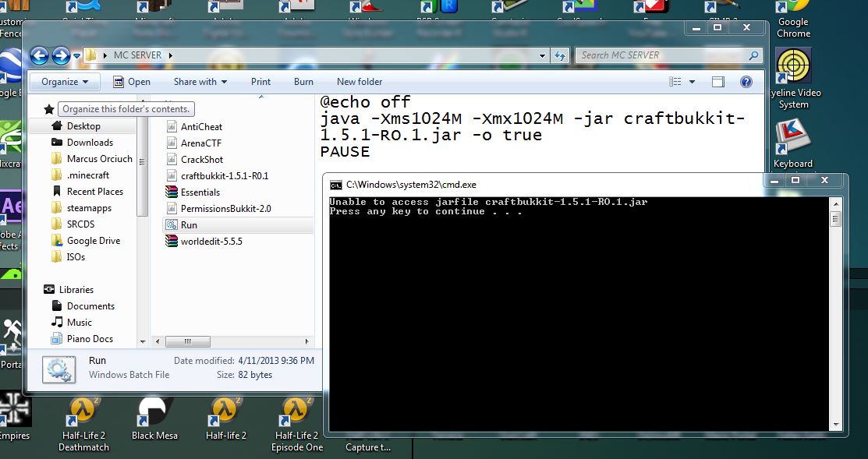Toggle the preview pane
Viewport: 868px width, 459px height.
tap(717, 81)
